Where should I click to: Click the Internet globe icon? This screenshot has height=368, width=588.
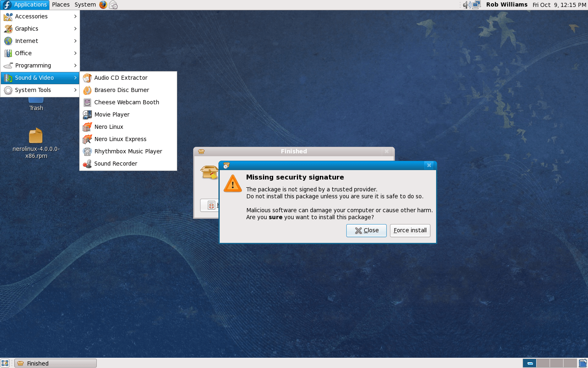pos(8,41)
